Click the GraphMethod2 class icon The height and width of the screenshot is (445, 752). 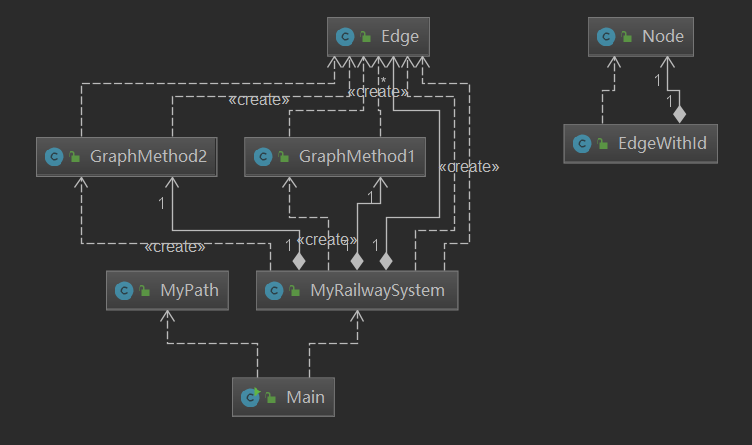click(x=54, y=157)
